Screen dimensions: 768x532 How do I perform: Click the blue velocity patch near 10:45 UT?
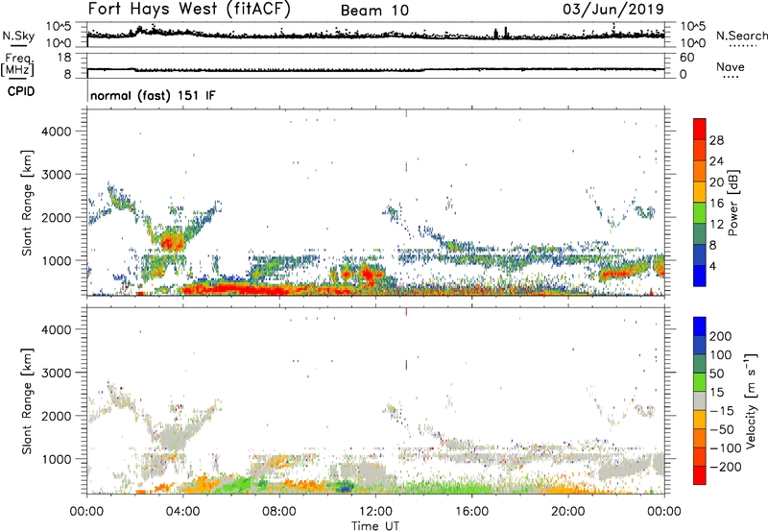(346, 487)
